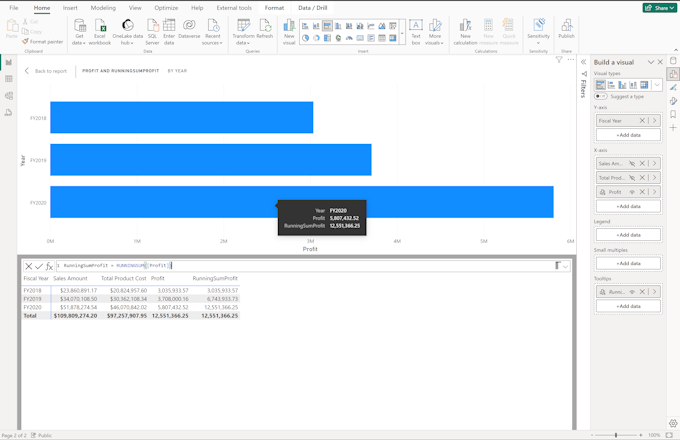Commit the formula with checkmark
680x440 pixels.
39,266
